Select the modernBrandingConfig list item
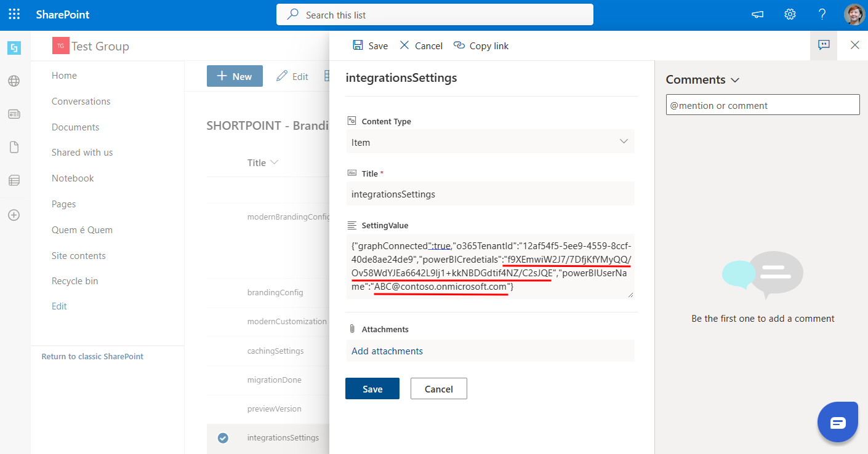Viewport: 868px width, 454px height. 287,217
